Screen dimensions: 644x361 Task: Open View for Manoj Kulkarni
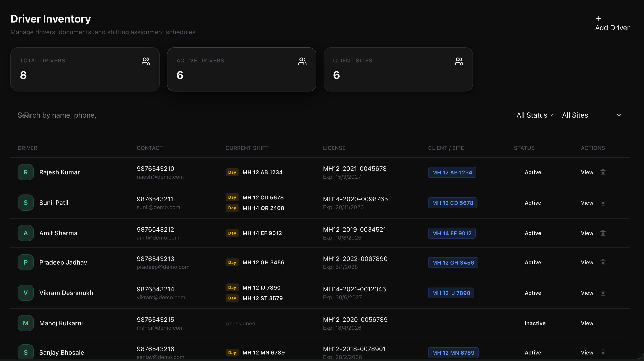click(x=587, y=323)
